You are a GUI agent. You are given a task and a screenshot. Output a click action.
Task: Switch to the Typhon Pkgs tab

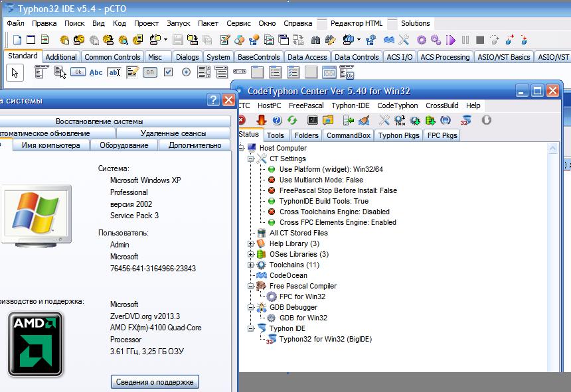pos(398,135)
